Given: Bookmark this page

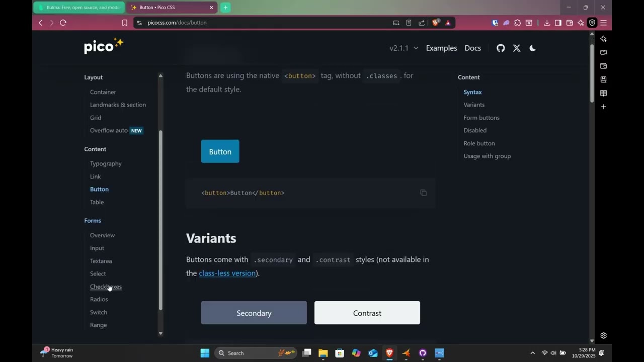Looking at the screenshot, I should coord(125,23).
